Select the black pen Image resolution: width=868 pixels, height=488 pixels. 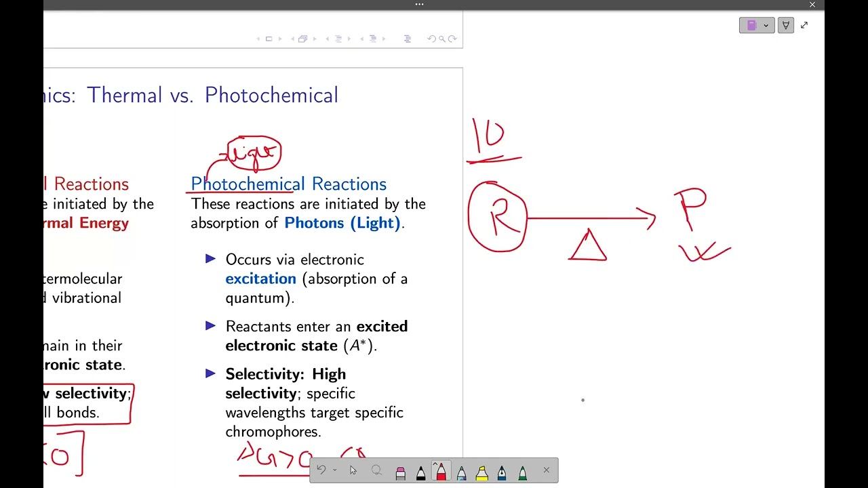[420, 472]
